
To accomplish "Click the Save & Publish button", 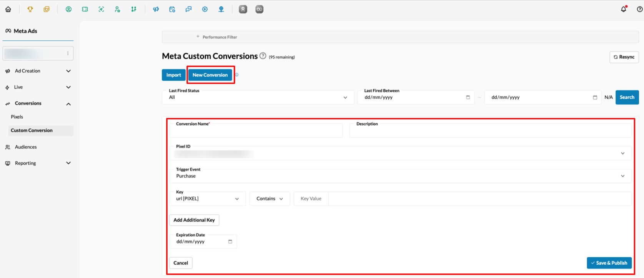I will click(x=609, y=263).
